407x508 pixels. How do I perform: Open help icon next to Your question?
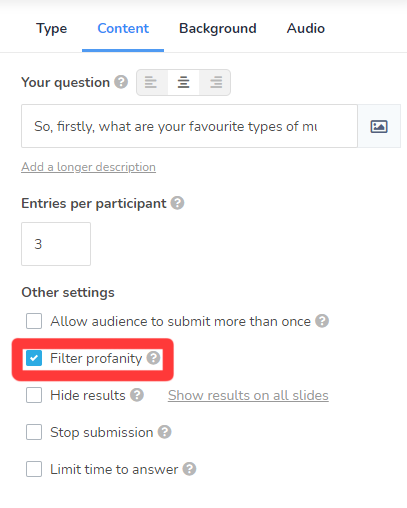(x=121, y=82)
